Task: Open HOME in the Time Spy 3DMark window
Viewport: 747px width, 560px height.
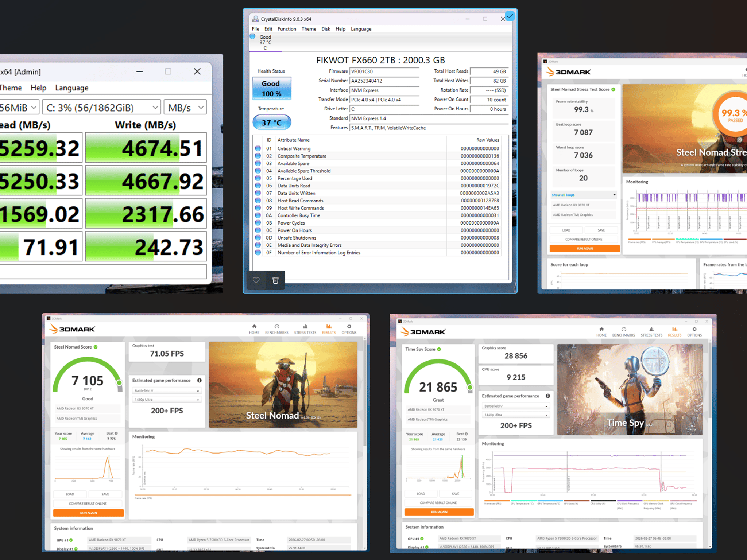Action: (x=601, y=332)
